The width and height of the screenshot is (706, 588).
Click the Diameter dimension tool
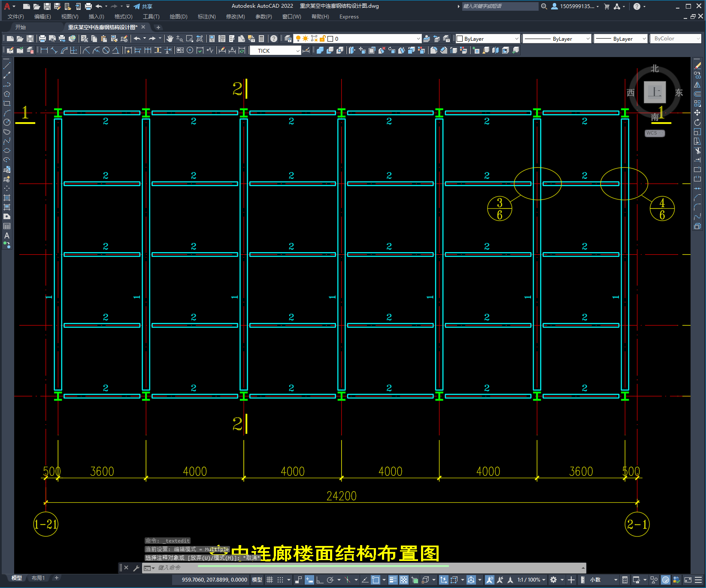point(106,50)
